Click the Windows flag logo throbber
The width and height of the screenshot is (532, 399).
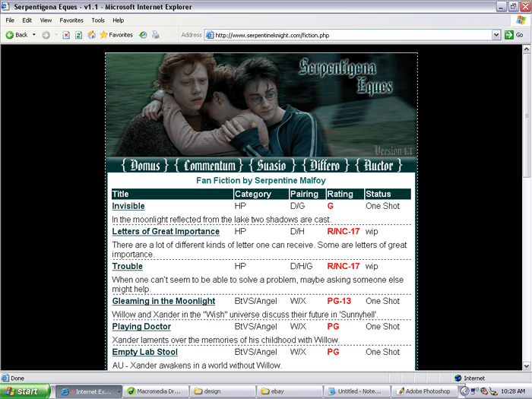click(x=521, y=21)
